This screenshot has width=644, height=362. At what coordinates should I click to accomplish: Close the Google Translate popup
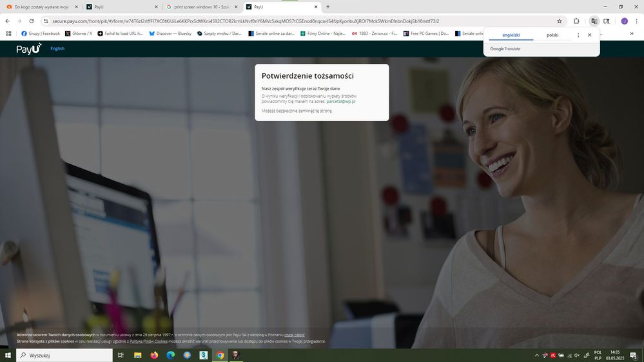pos(589,35)
